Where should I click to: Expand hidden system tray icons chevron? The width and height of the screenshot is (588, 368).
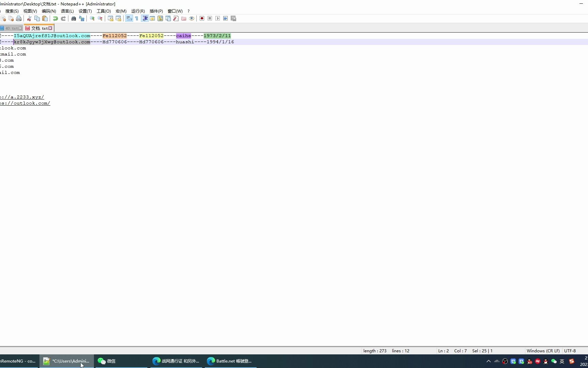click(x=489, y=361)
